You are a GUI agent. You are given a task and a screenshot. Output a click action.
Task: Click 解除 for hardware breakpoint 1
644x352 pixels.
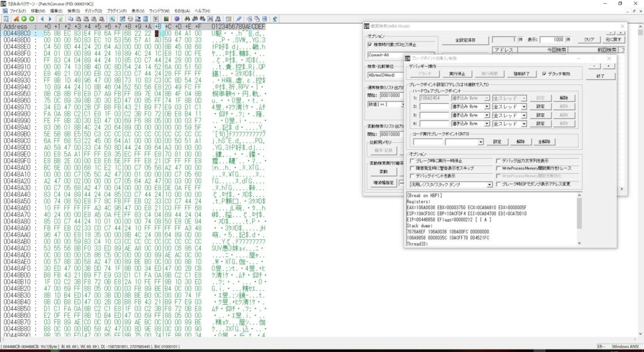pos(564,98)
